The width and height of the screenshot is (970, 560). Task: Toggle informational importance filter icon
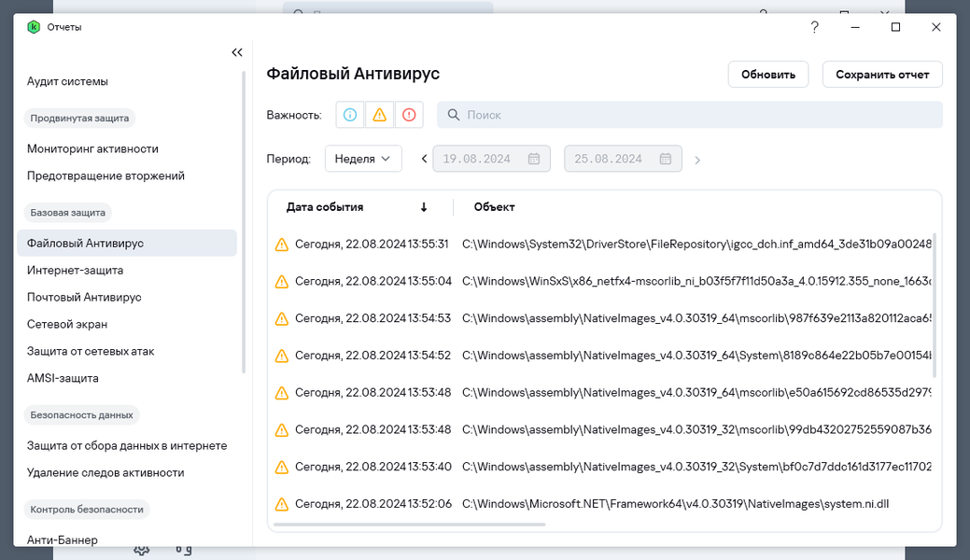350,115
